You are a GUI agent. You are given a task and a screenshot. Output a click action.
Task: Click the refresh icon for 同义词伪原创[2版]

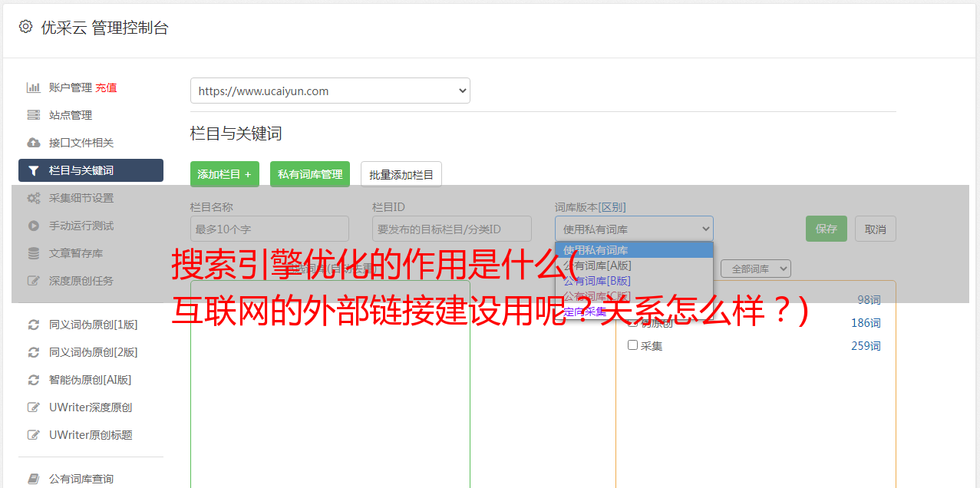point(34,352)
